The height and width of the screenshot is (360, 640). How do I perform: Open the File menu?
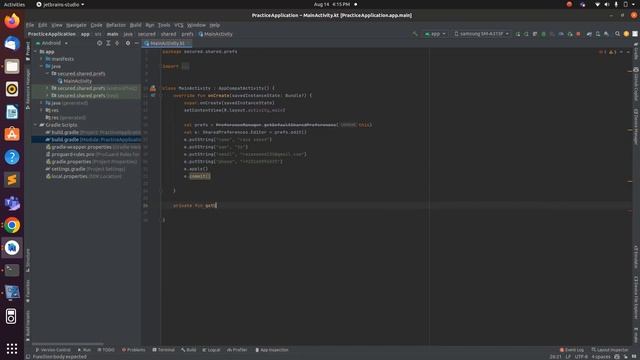pos(30,25)
